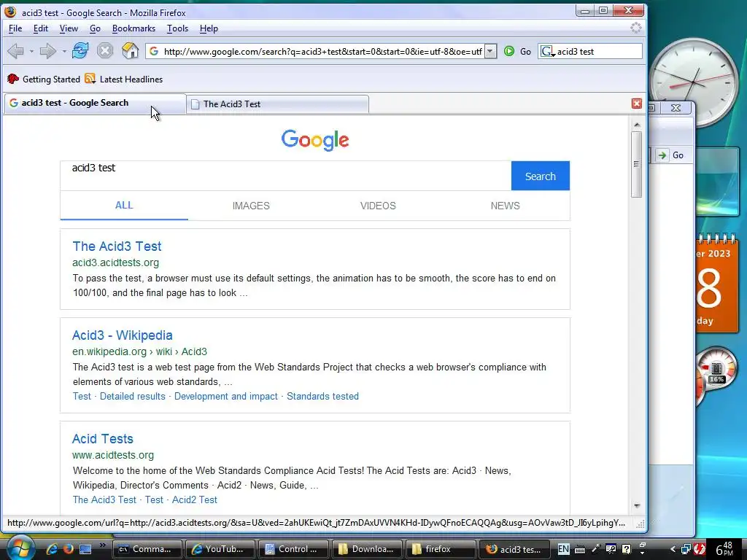
Task: Click the page scrollbar down arrow
Action: [637, 506]
